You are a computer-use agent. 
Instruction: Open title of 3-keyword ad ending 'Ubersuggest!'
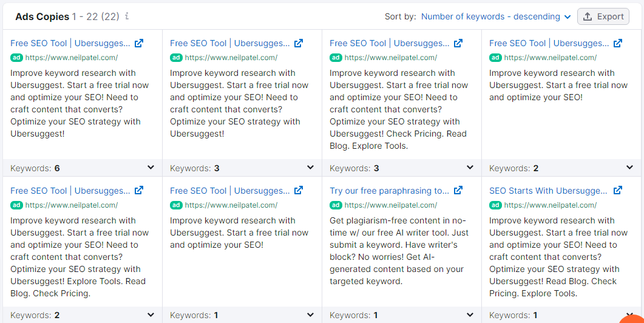pos(230,43)
